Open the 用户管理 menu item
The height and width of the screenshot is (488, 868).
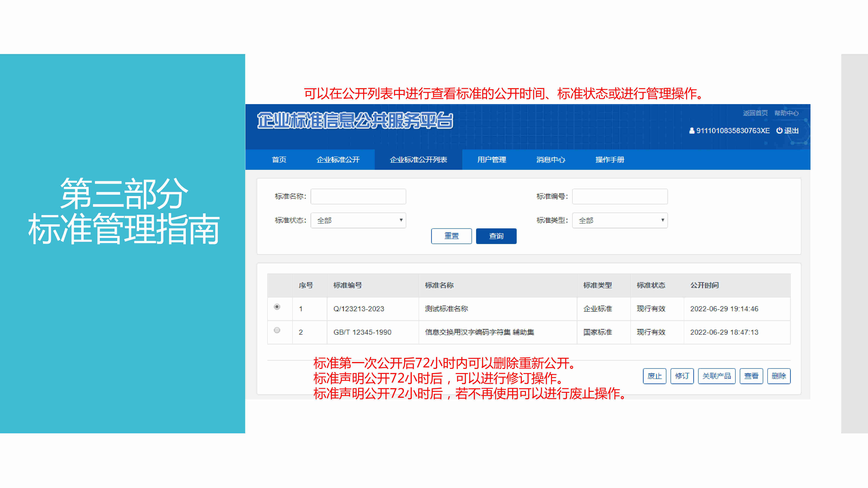click(x=492, y=160)
